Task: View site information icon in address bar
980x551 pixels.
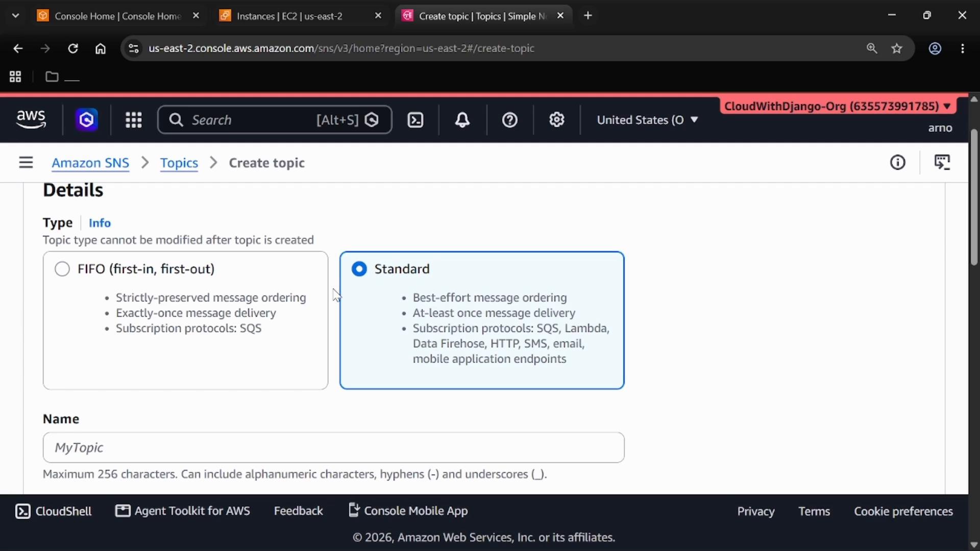Action: (x=133, y=48)
